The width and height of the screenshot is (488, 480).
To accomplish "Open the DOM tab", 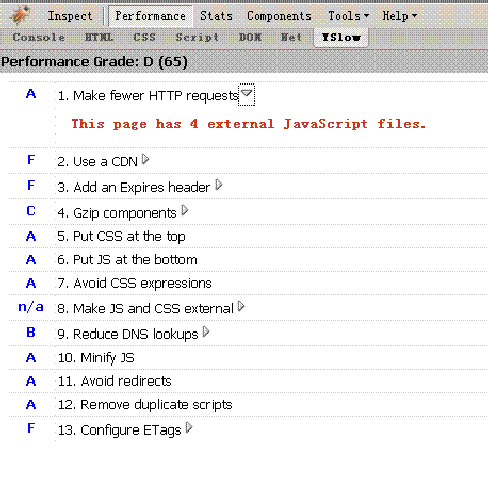I will point(250,37).
